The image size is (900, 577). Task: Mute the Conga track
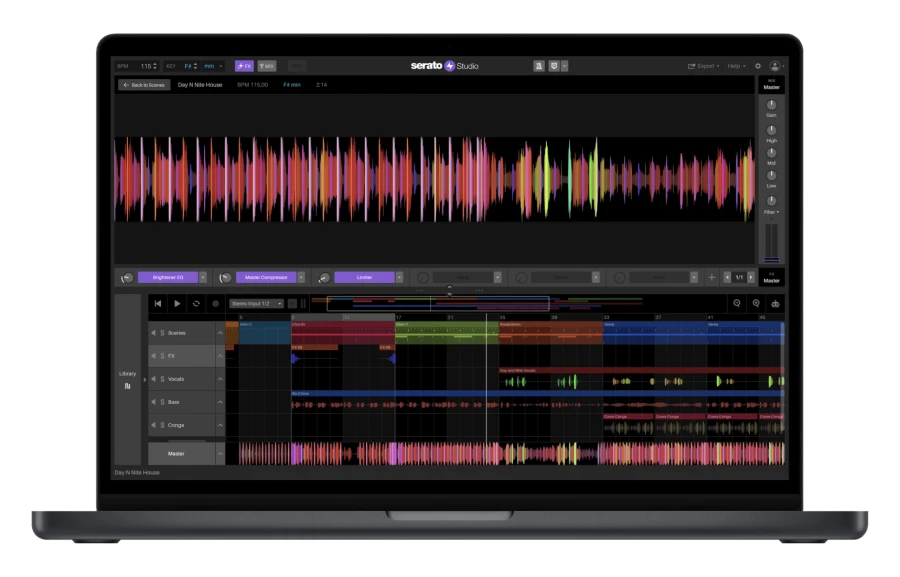click(154, 425)
